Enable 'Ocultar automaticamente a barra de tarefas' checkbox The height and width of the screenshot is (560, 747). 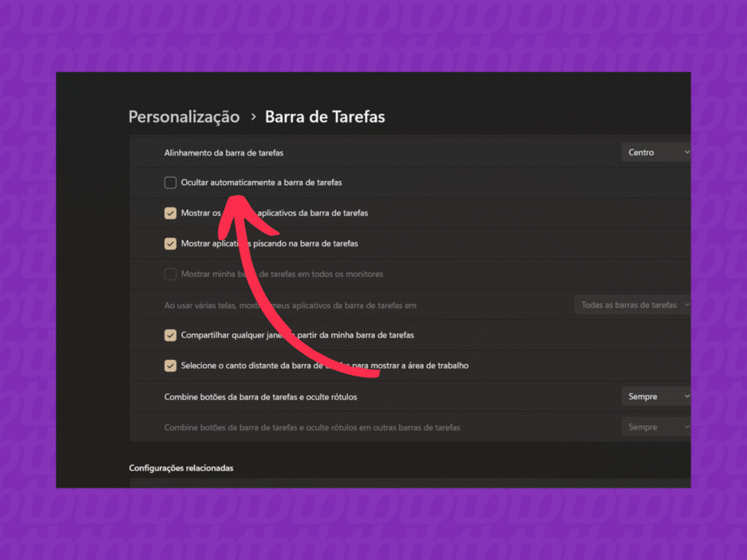pyautogui.click(x=170, y=183)
